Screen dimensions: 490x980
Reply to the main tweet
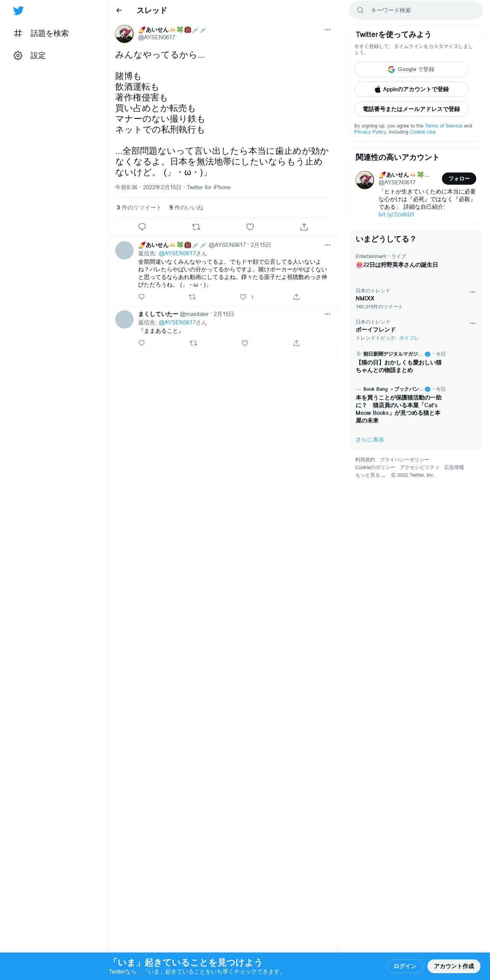click(142, 227)
